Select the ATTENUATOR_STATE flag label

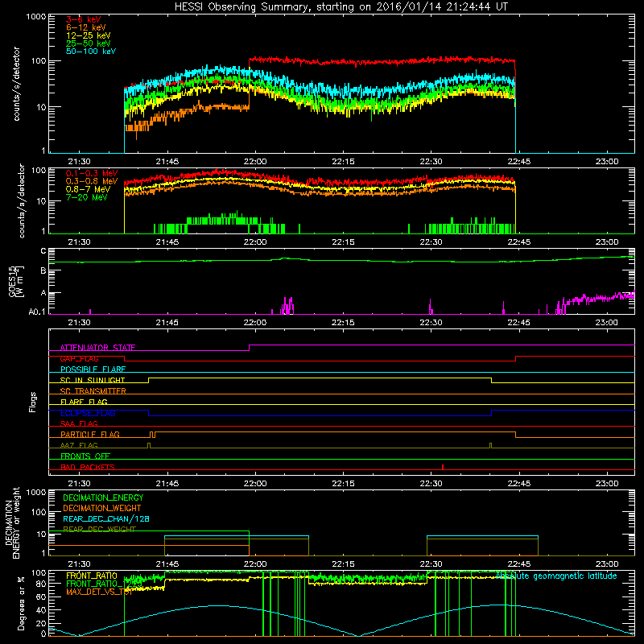(97, 348)
